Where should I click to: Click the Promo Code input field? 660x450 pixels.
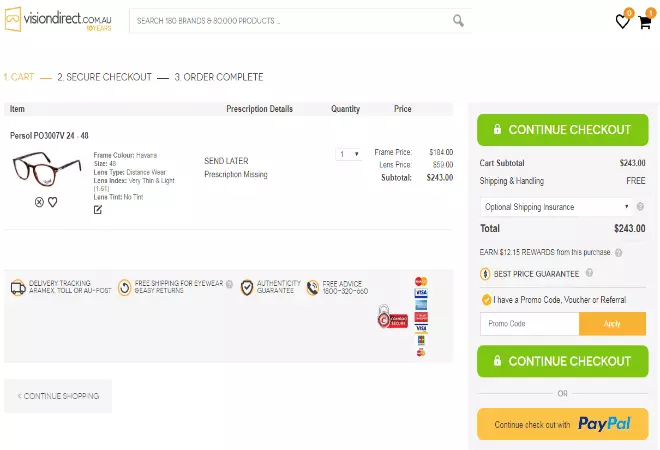(x=530, y=324)
